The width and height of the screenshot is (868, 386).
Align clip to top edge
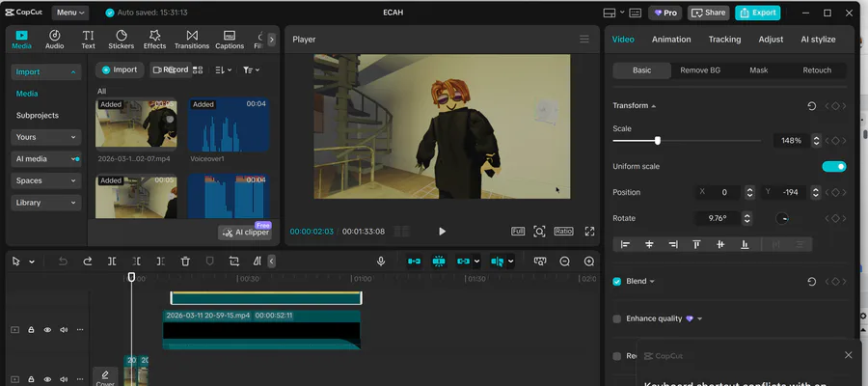click(697, 244)
